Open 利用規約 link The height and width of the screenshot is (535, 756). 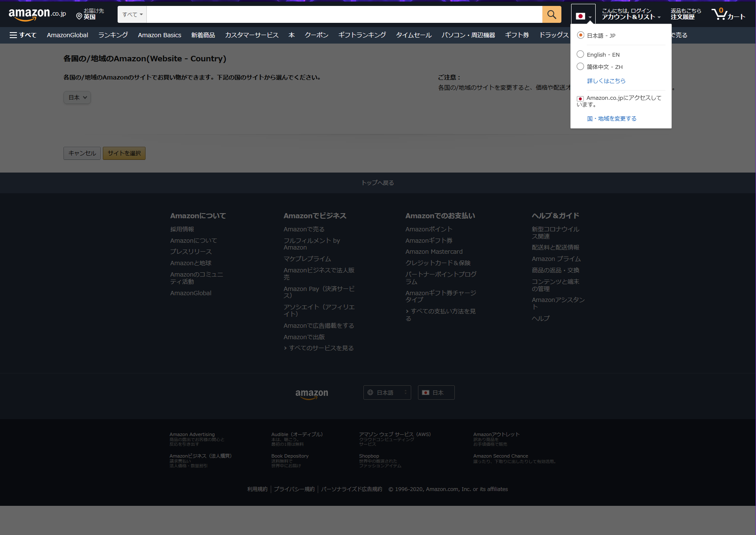point(257,489)
